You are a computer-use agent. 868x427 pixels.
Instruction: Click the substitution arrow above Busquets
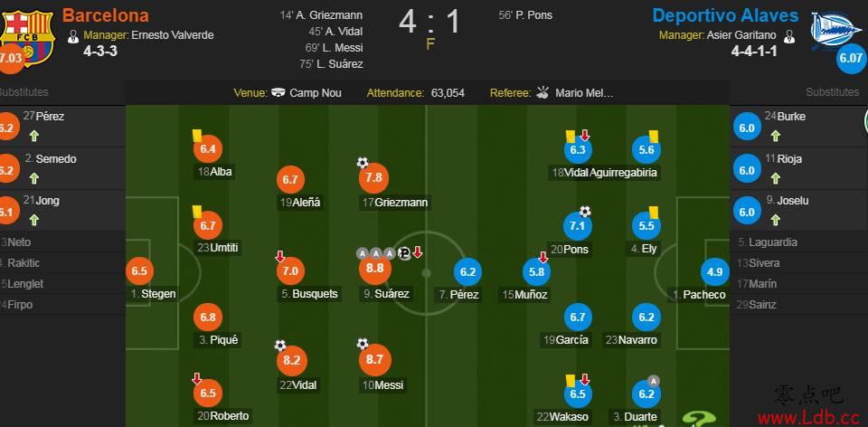(x=280, y=256)
